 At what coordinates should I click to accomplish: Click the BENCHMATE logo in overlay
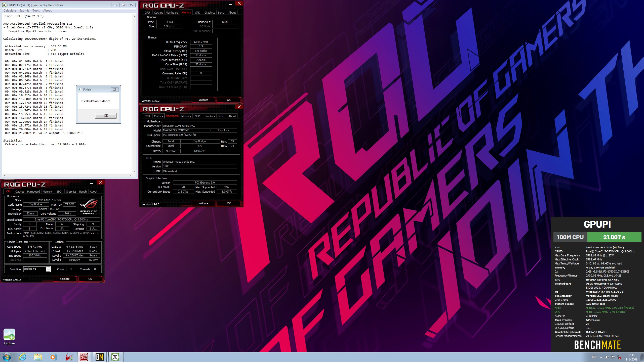pyautogui.click(x=597, y=345)
